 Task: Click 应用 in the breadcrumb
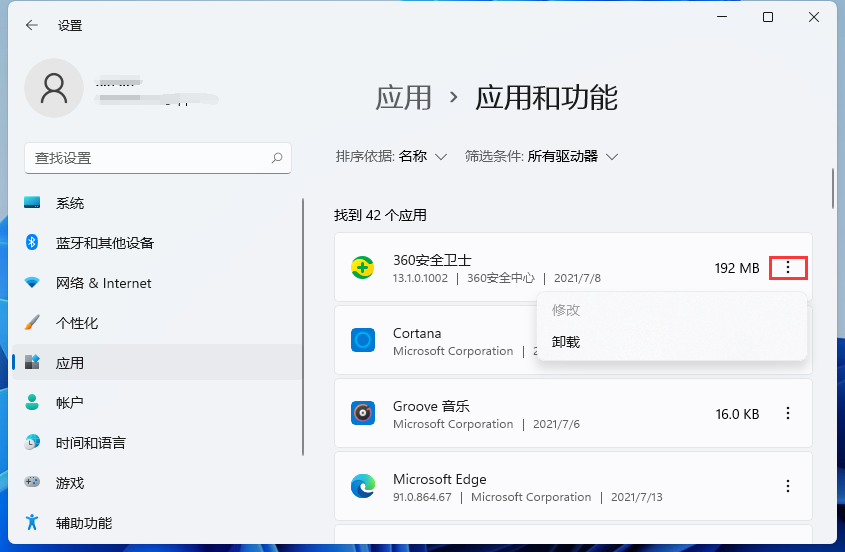pyautogui.click(x=404, y=98)
